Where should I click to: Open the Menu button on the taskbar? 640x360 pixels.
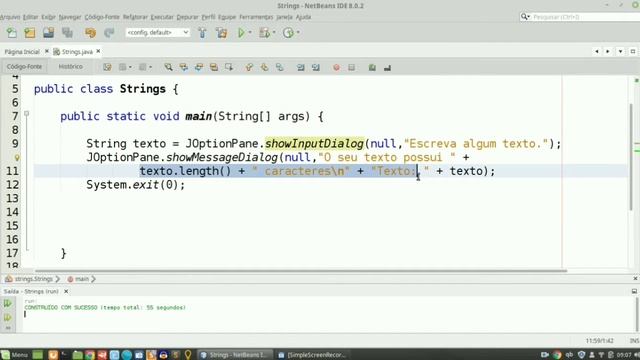[x=14, y=355]
